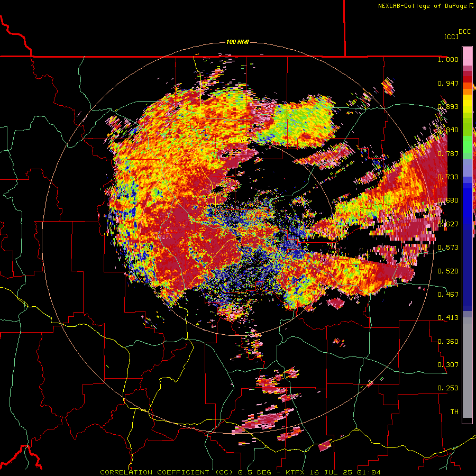Click the 0.307 legend value
This screenshot has width=476, height=476.
pyautogui.click(x=448, y=365)
